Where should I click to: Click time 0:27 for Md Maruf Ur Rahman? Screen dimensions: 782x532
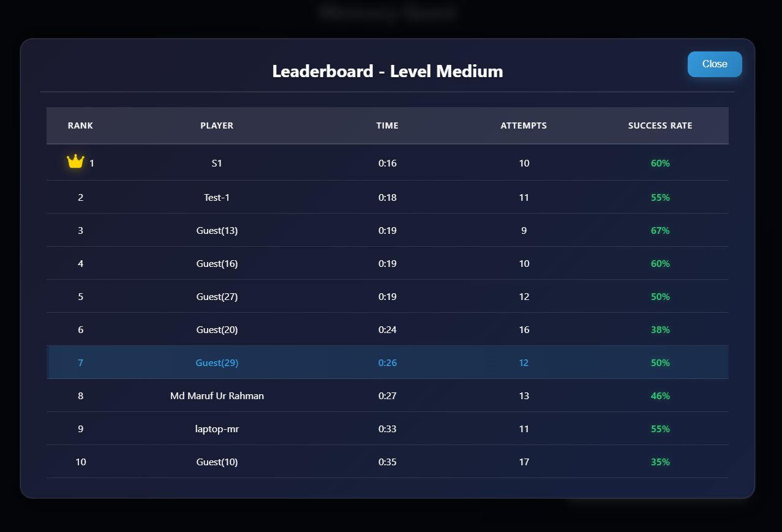(388, 396)
